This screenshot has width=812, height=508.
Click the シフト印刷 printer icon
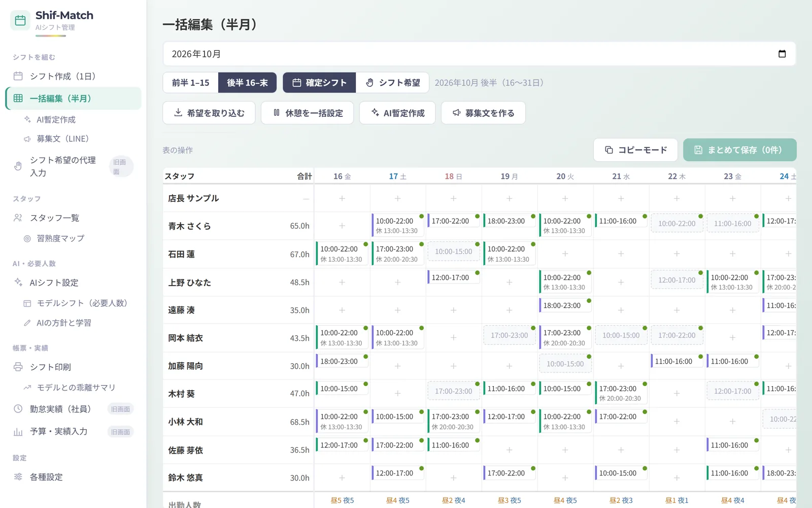click(x=18, y=367)
